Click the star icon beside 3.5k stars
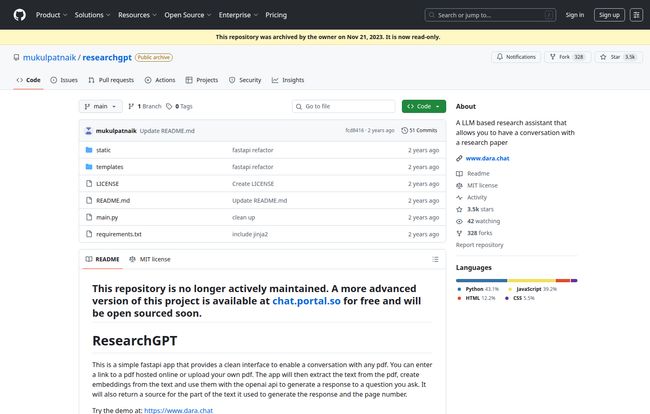650x414 pixels. tap(459, 209)
